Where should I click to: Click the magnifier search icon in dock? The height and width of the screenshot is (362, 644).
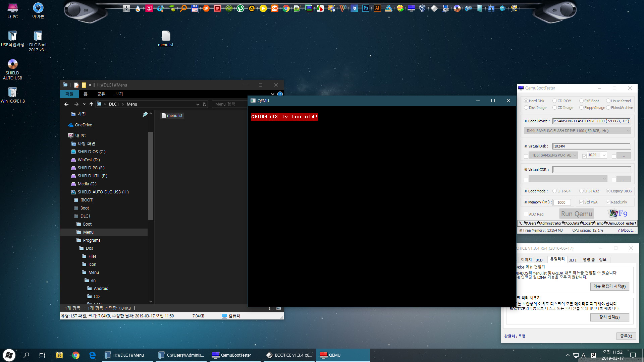pos(183,8)
